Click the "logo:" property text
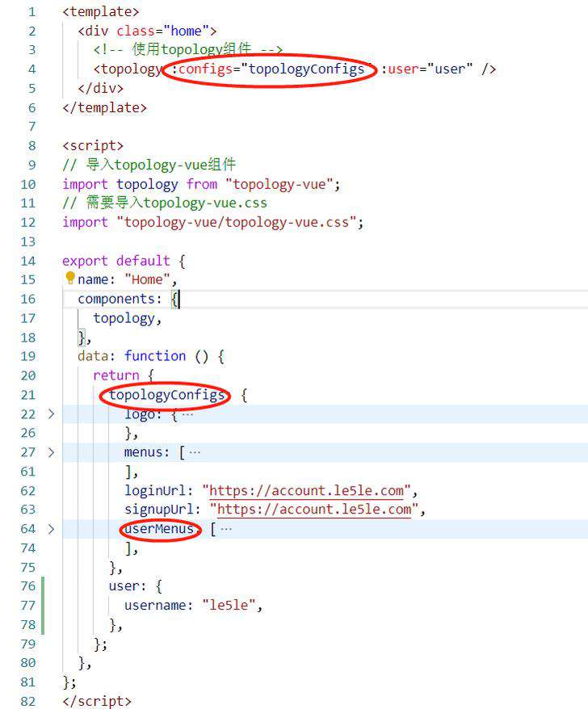The height and width of the screenshot is (709, 588). (143, 413)
